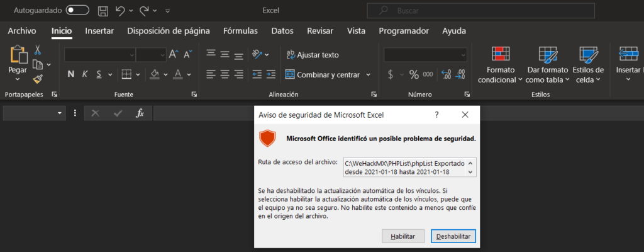Apply the font color A
This screenshot has width=644, height=252.
178,74
